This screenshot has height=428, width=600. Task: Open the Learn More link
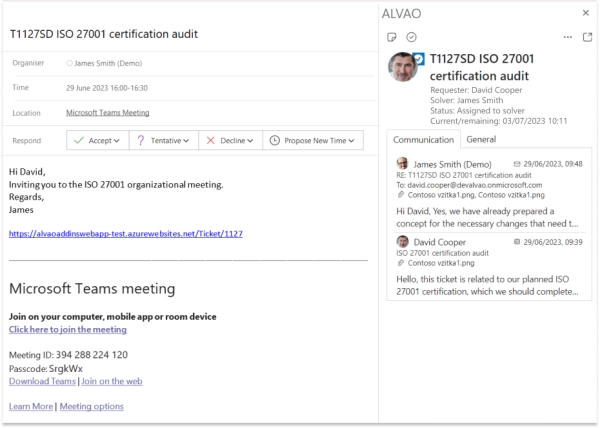(31, 406)
